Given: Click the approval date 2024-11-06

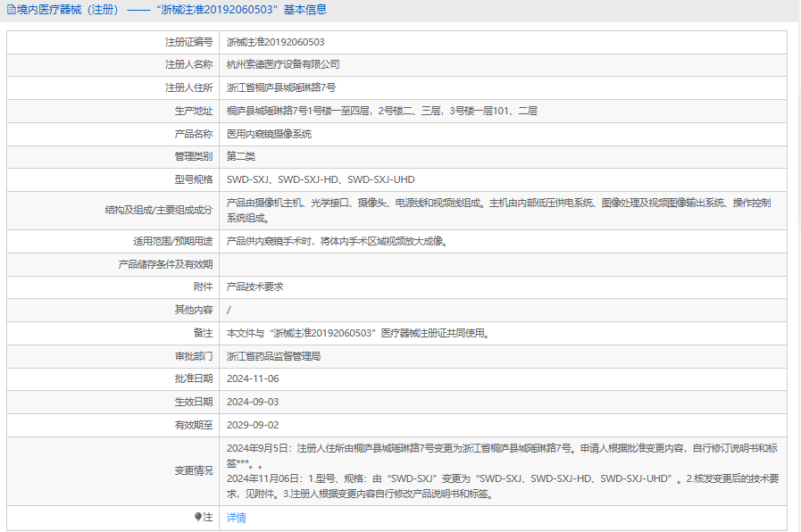Looking at the screenshot, I should pyautogui.click(x=253, y=378).
